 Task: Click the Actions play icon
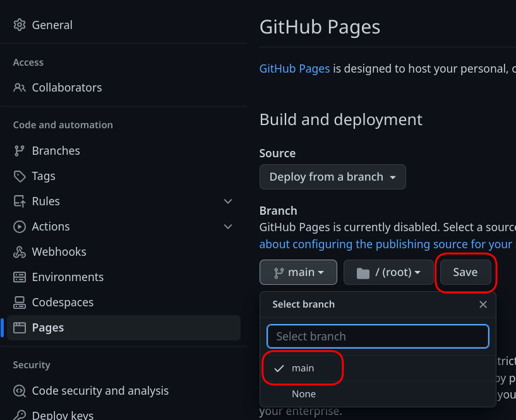20,227
